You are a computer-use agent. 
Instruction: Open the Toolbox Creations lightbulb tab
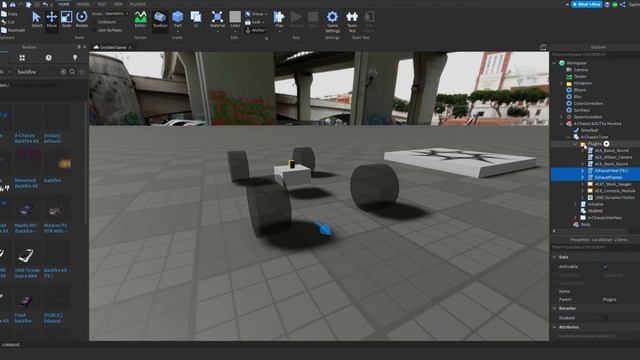coord(75,58)
